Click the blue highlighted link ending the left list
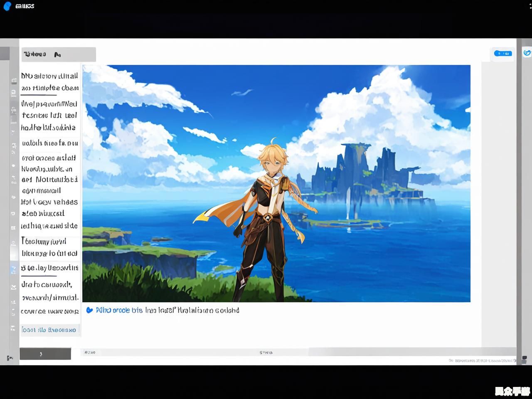Viewport: 532px width, 399px height. click(x=49, y=330)
